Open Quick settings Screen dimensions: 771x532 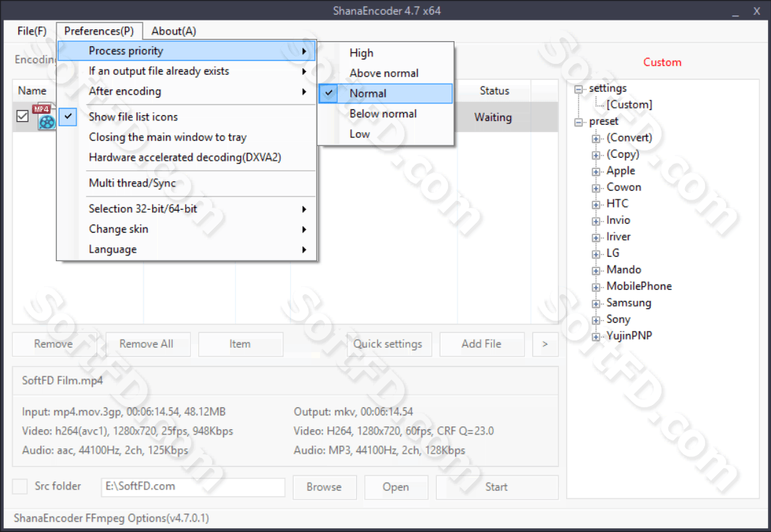coord(388,344)
